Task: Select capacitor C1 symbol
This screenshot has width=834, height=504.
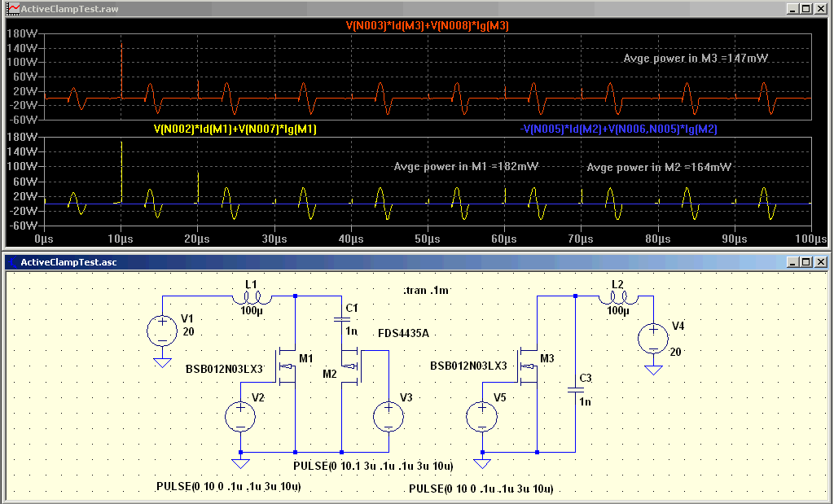Action: coord(341,319)
